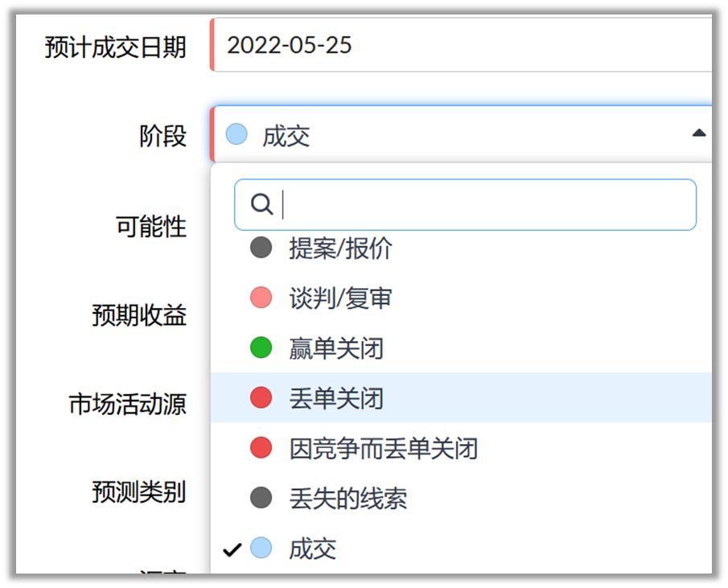The image size is (728, 588).
Task: Click the search magnifier icon
Action: [261, 204]
